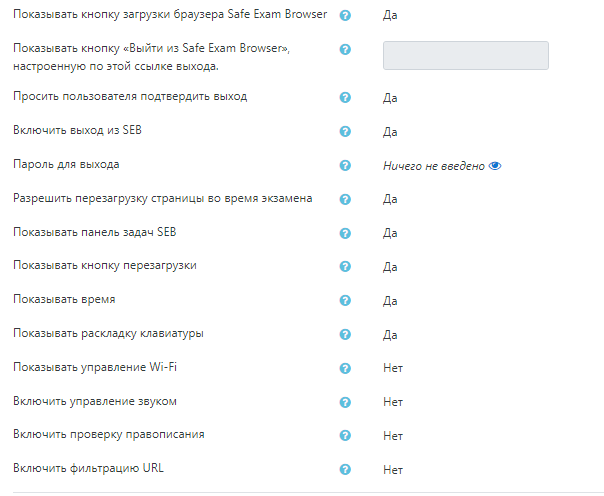Show help for «Показывать панель задач SEB»
Viewport: 604px width, 496px height.
pos(345,233)
